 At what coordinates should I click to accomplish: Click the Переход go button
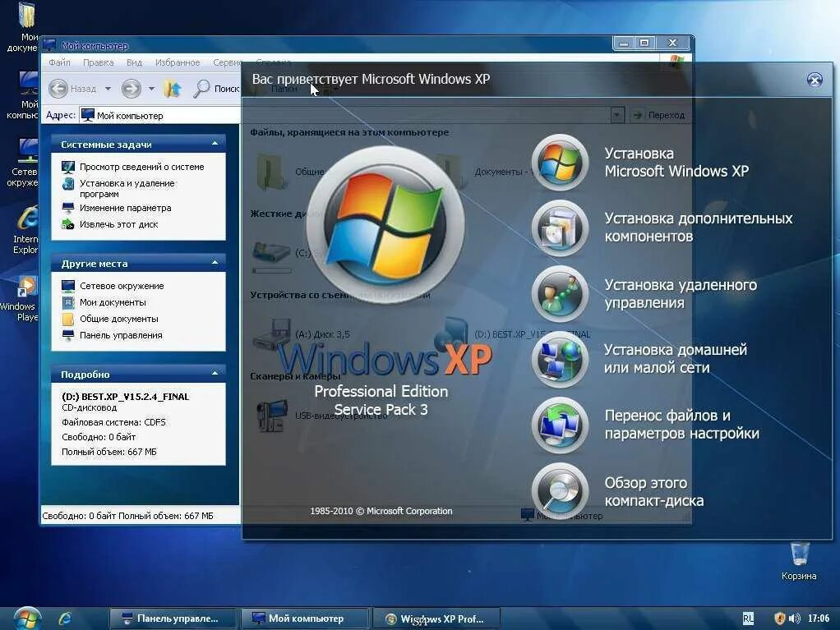pos(658,115)
